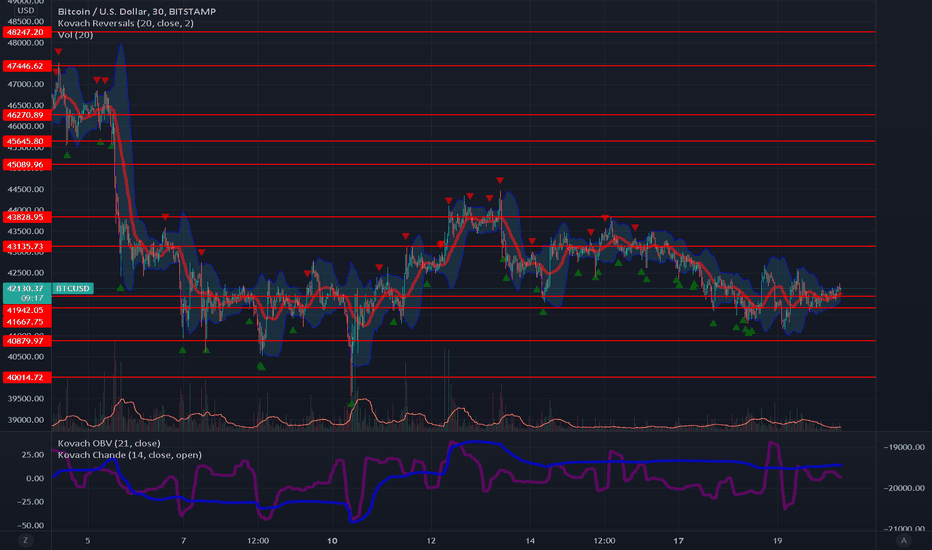The image size is (932, 550).
Task: Click the 46270.89 price level label
Action: click(27, 115)
